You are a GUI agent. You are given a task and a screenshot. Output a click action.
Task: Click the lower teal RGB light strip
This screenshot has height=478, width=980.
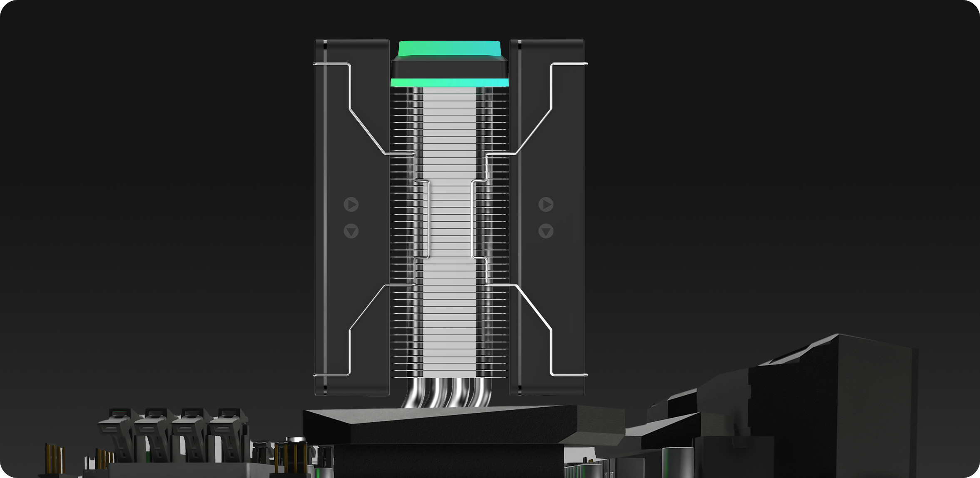click(450, 82)
